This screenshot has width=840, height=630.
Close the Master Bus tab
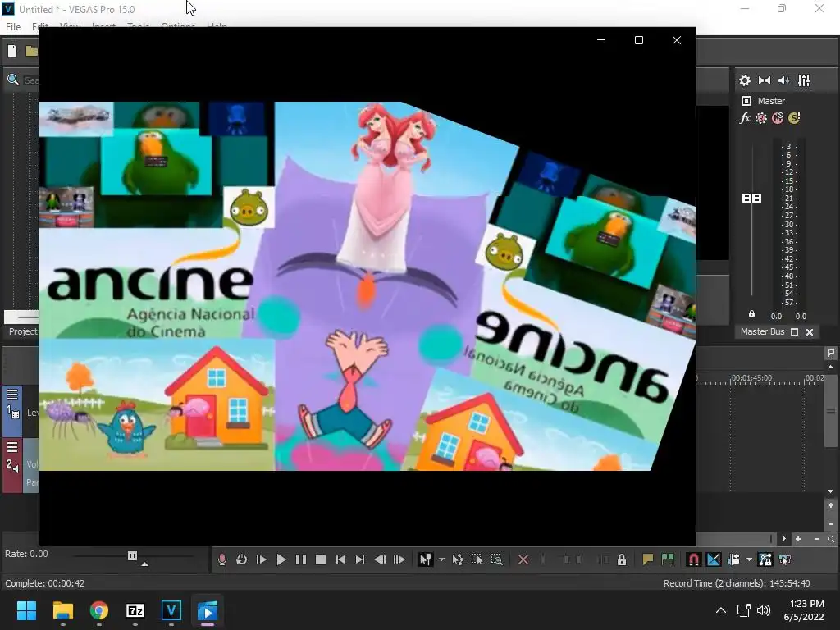tap(810, 332)
